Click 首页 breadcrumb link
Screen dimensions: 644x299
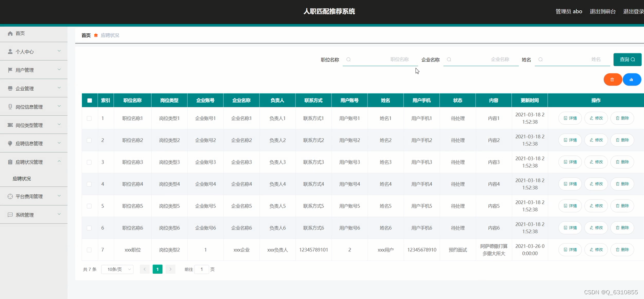pos(86,35)
